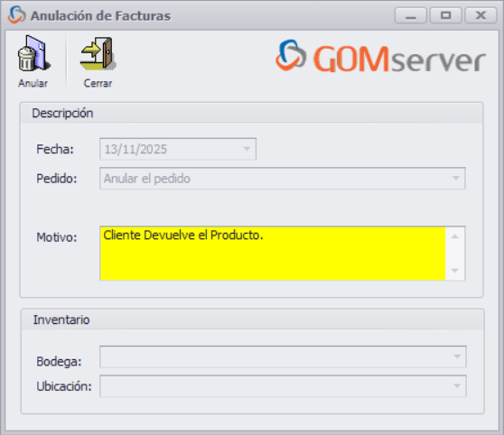504x435 pixels.
Task: Open the Bodega dropdown arrow
Action: tap(456, 356)
